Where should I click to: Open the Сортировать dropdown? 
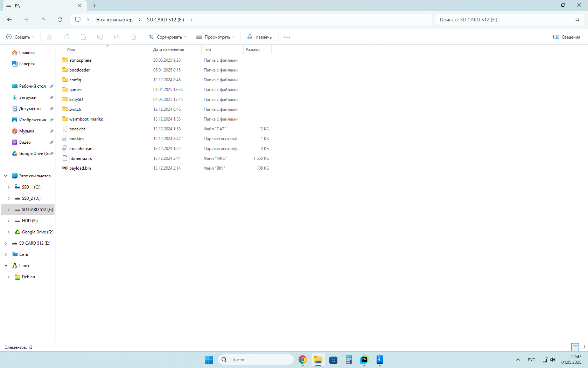(168, 37)
